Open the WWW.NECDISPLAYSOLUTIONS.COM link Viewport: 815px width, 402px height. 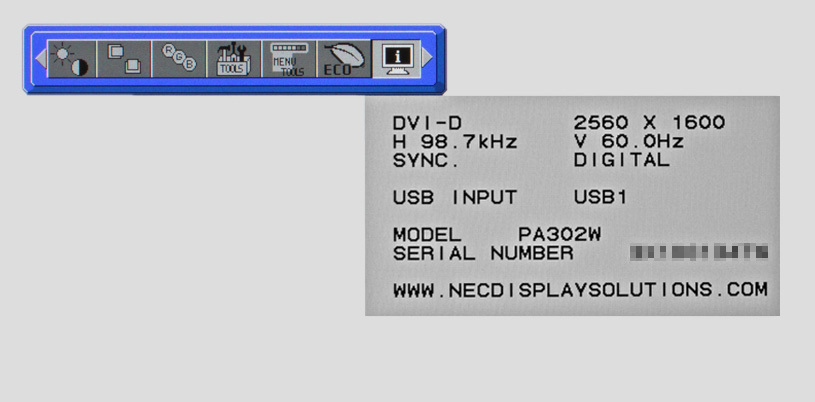click(x=580, y=290)
